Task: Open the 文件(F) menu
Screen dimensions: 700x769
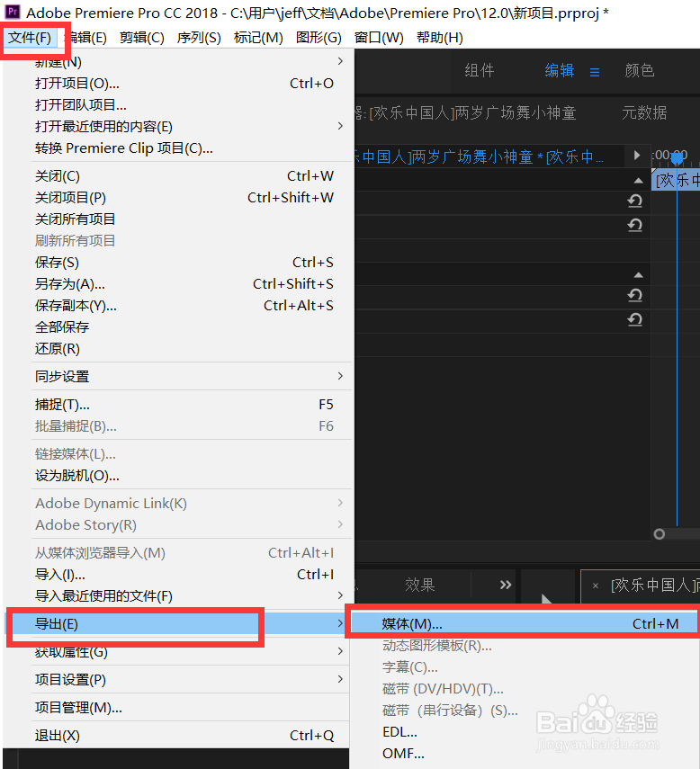Action: tap(30, 38)
